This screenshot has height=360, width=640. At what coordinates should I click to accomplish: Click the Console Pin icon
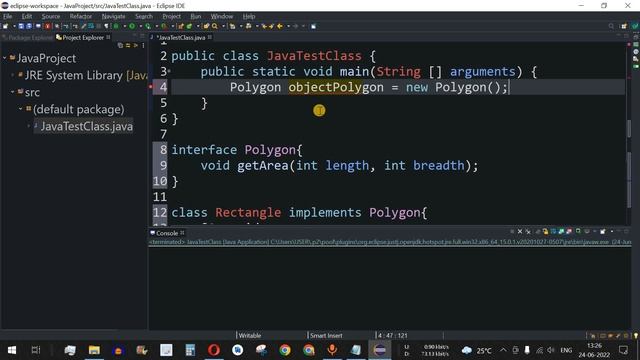click(578, 231)
